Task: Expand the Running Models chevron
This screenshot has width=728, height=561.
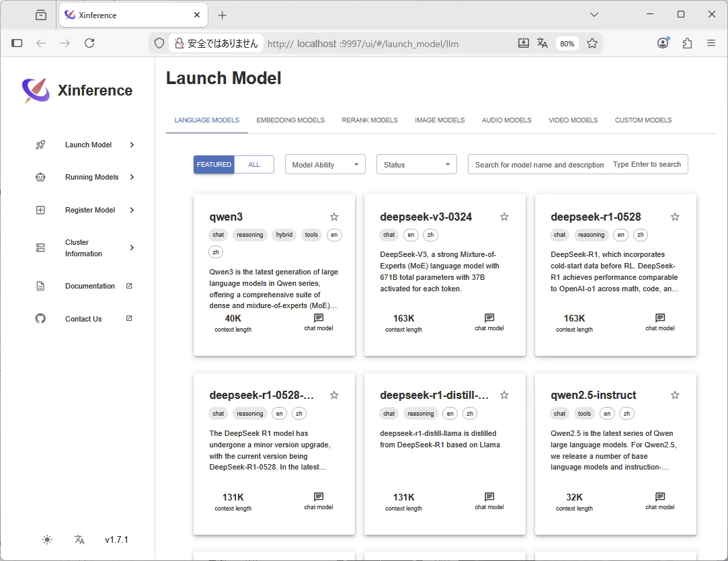Action: coord(132,177)
